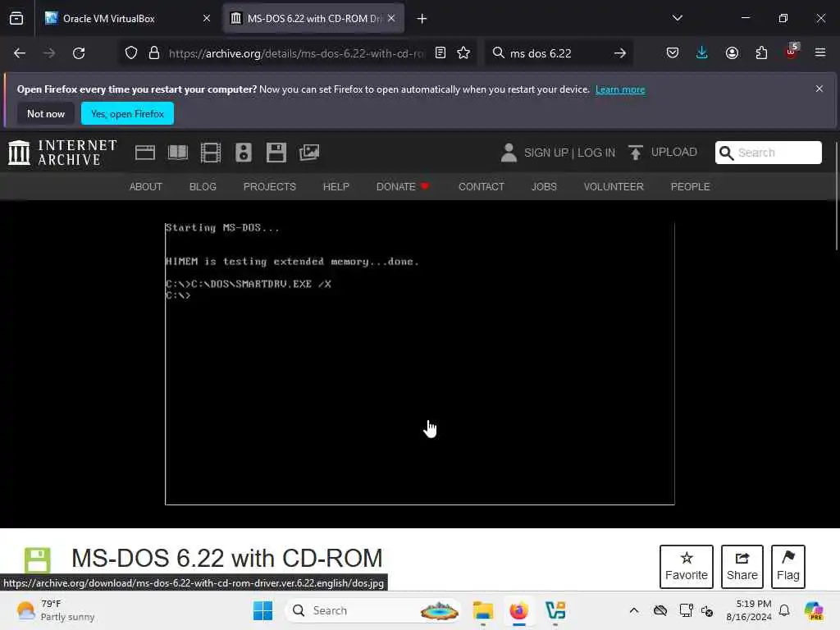
Task: Open the 5:19 PM clock and calendar
Action: pos(748,610)
